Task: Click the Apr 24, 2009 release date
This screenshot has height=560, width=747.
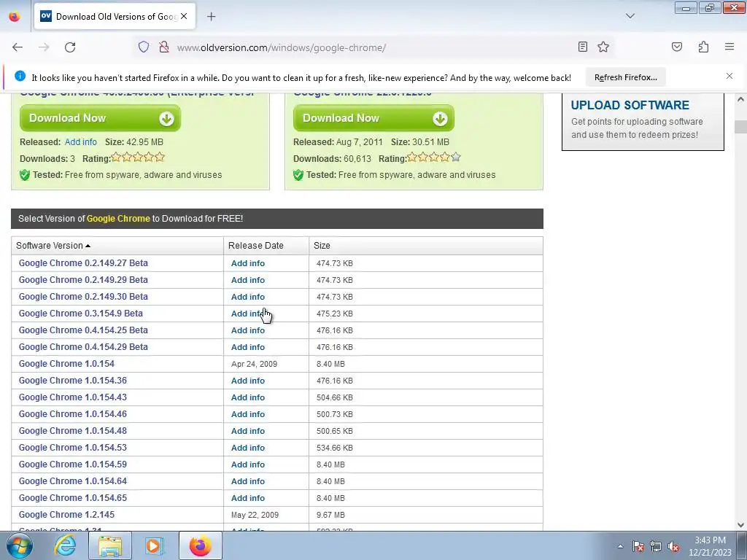Action: pos(254,364)
